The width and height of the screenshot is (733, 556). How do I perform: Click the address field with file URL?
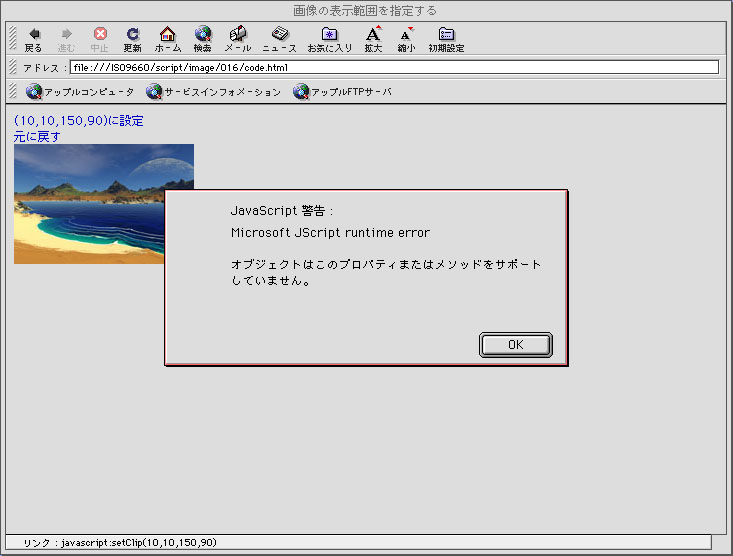[394, 67]
